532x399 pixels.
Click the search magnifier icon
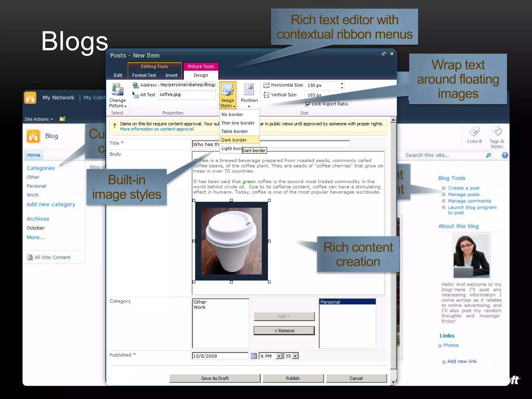click(x=488, y=155)
